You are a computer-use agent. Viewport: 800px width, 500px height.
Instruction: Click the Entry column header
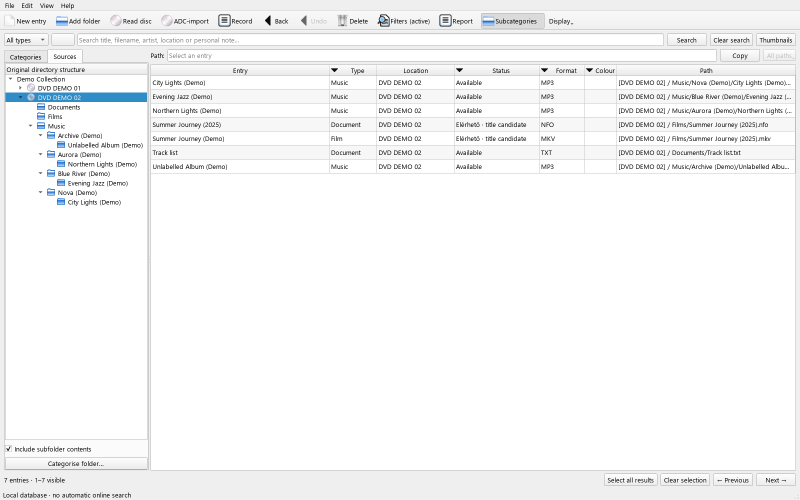[x=240, y=70]
